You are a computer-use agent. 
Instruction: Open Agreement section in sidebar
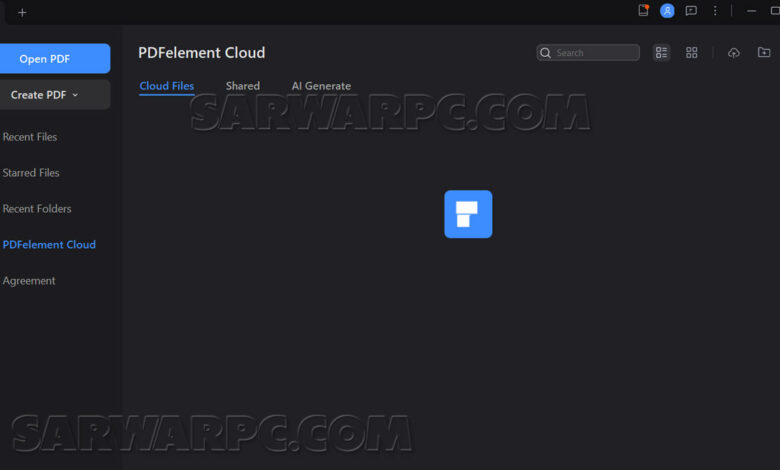(29, 281)
